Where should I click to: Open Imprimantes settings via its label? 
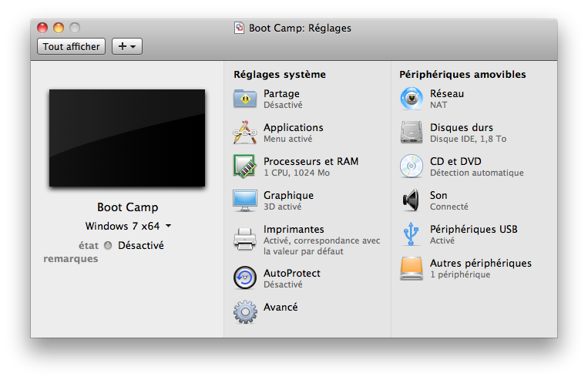click(294, 229)
